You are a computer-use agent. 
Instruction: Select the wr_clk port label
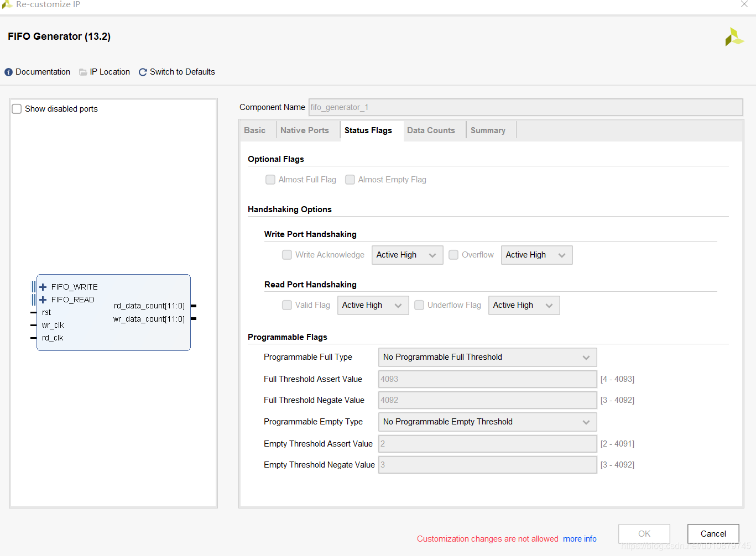[x=53, y=325]
